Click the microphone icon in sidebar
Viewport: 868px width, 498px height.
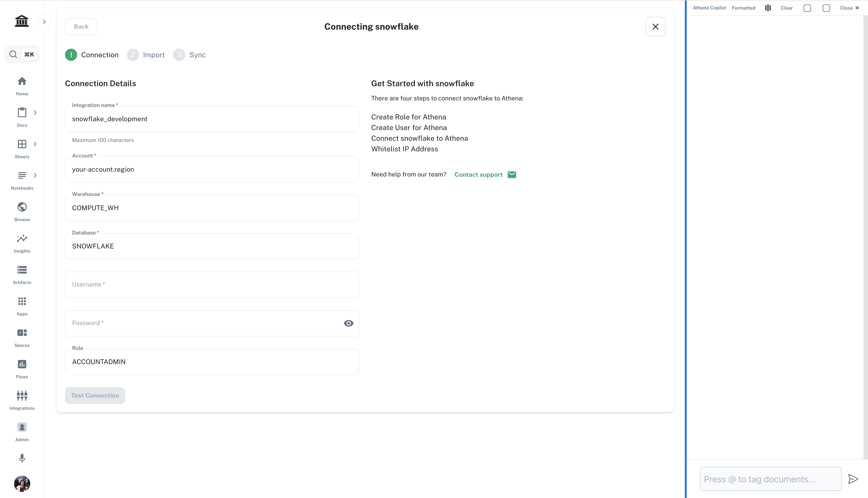22,458
